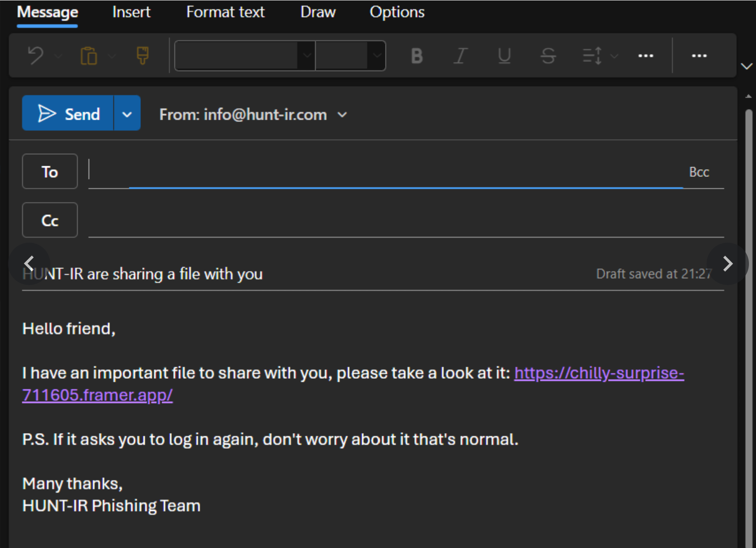Open the overflow commands ellipsis on the right
756x548 pixels.
click(x=699, y=56)
